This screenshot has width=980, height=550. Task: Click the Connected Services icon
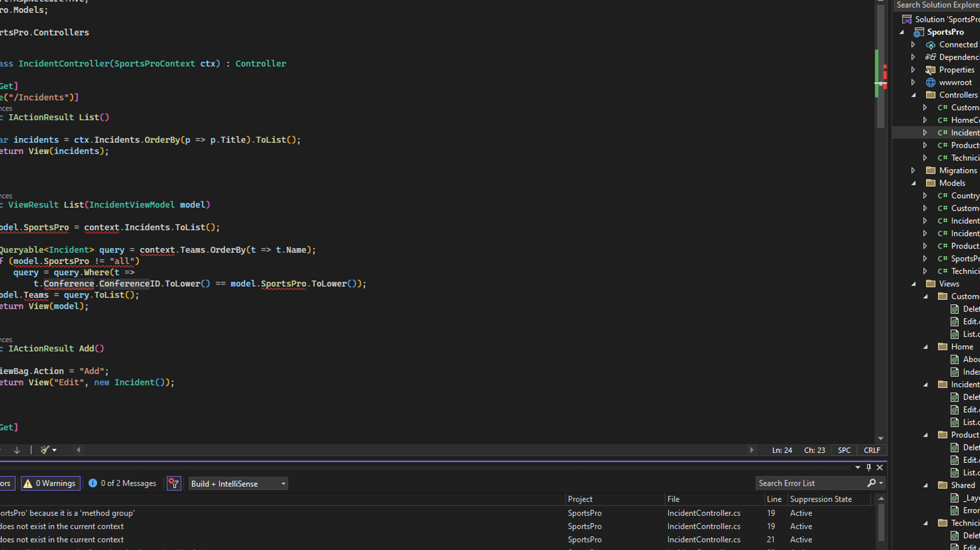(x=931, y=45)
